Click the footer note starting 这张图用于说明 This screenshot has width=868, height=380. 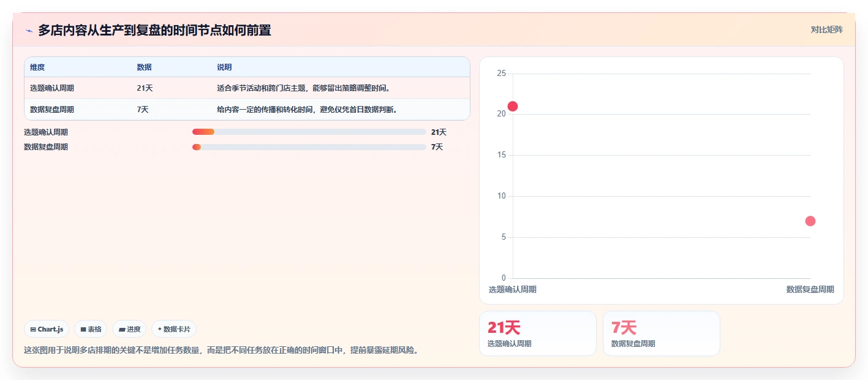point(221,351)
